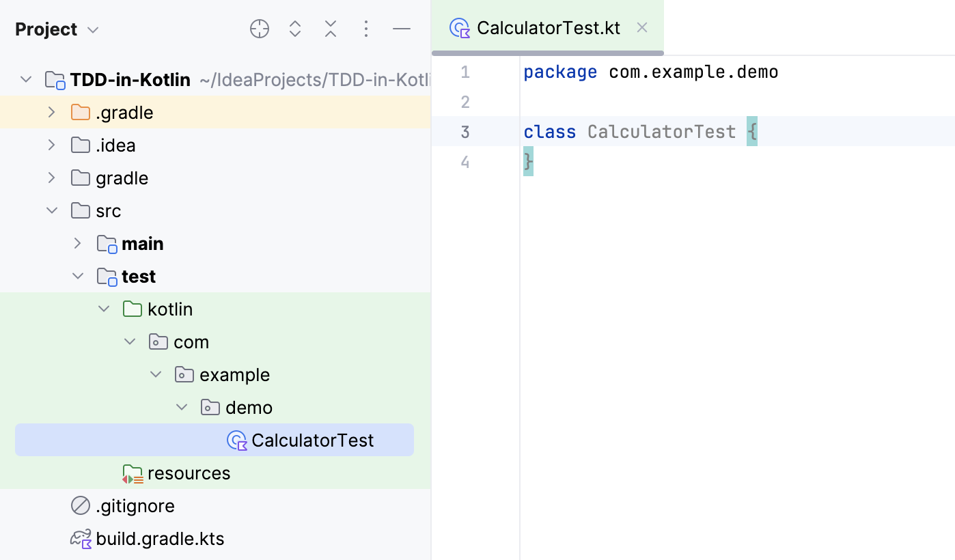
Task: Close the CalculatorTest.kt tab
Action: 641,27
